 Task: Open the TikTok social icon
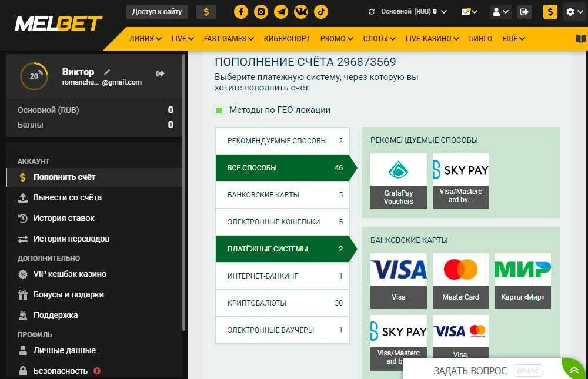[x=321, y=12]
